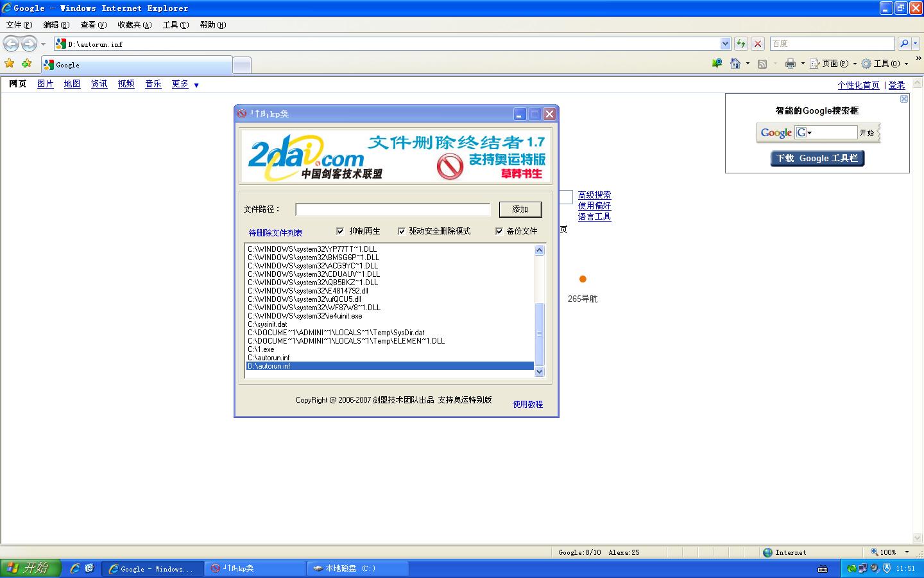Open 高级搜索 advanced search link

coord(594,195)
